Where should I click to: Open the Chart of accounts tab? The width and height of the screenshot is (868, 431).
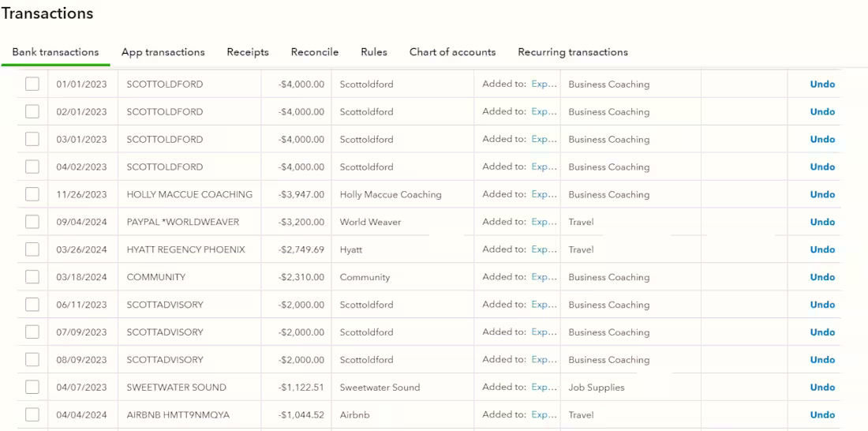click(x=452, y=52)
